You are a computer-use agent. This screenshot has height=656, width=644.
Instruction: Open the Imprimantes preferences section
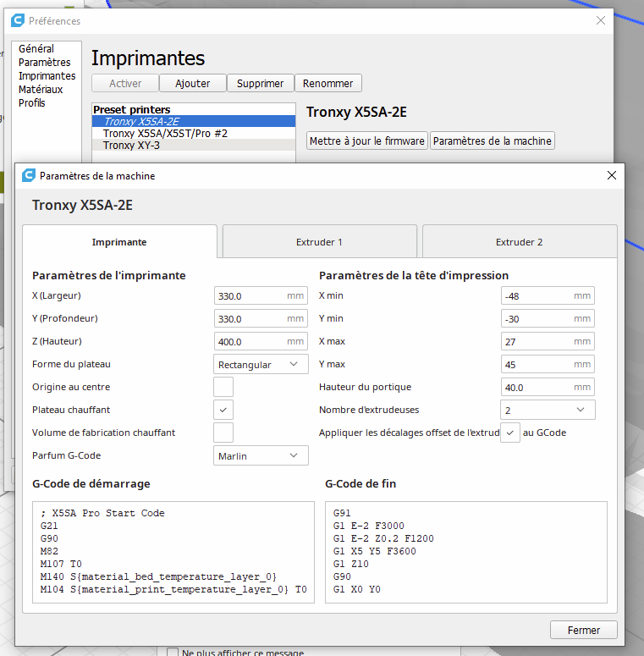point(47,75)
